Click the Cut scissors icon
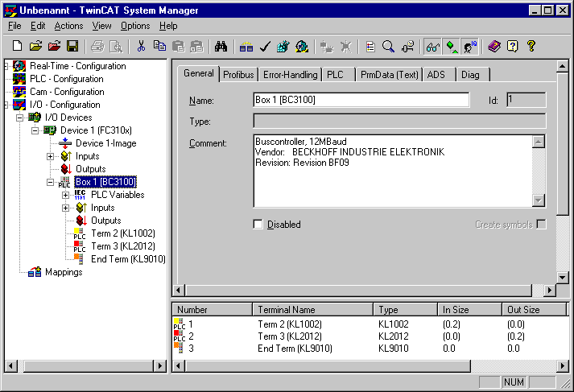Image resolution: width=574 pixels, height=392 pixels. [141, 46]
